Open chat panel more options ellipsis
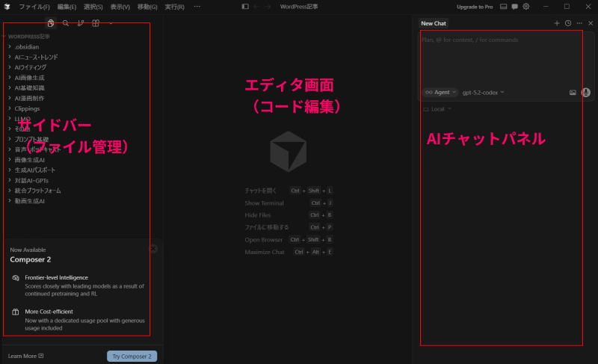The image size is (598, 364). click(579, 23)
